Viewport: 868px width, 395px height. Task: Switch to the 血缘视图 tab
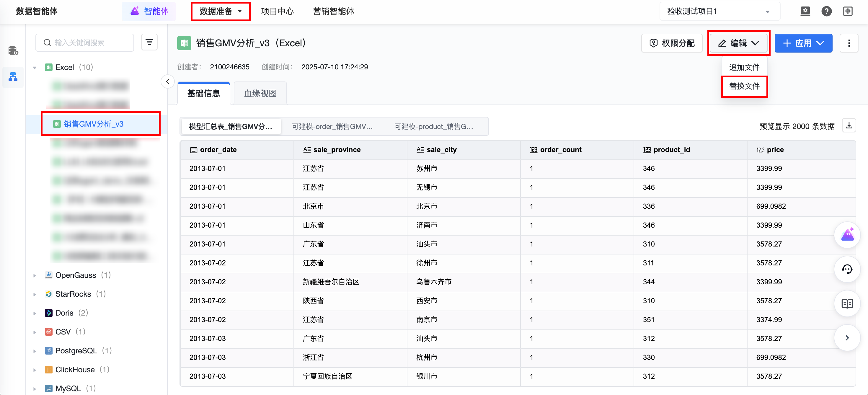260,93
